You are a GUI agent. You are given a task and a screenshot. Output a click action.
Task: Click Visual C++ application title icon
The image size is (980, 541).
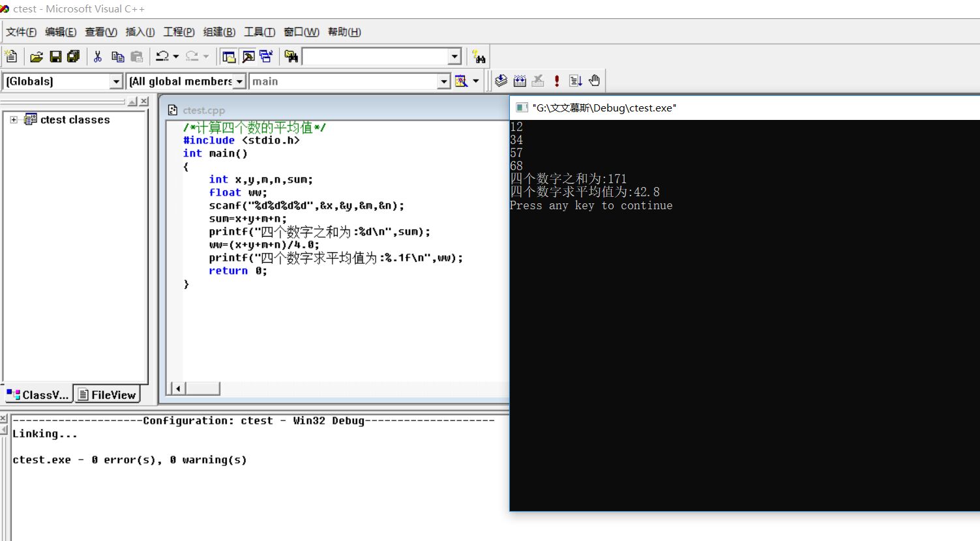pyautogui.click(x=5, y=8)
